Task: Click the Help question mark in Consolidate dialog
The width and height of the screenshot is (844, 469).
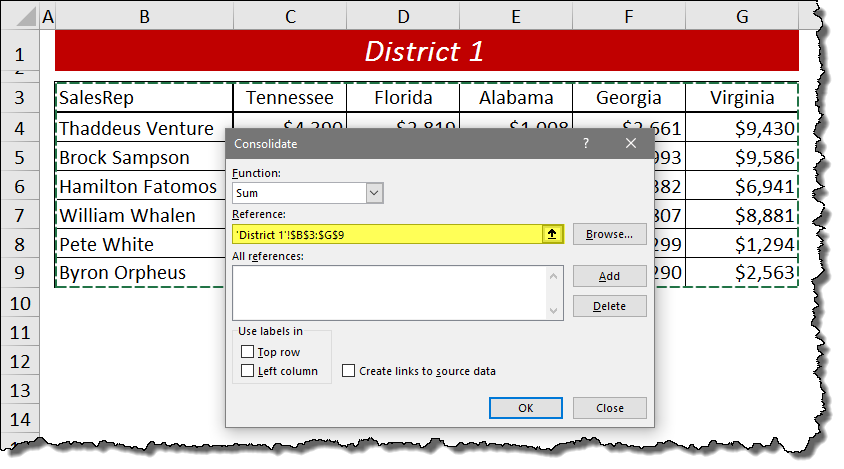Action: pyautogui.click(x=586, y=144)
